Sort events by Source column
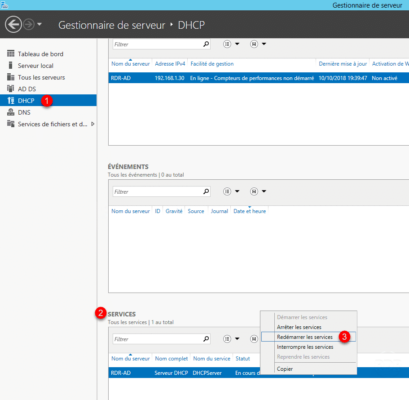 pyautogui.click(x=196, y=211)
